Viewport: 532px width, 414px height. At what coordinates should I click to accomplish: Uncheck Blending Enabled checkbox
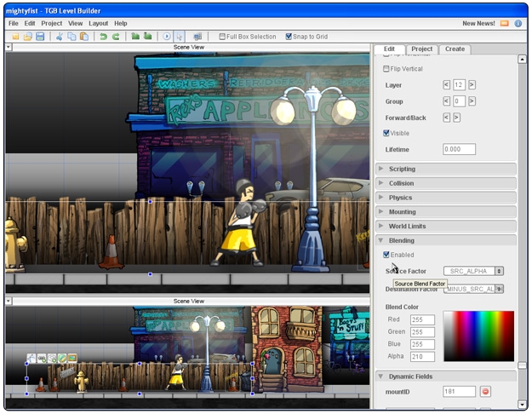pyautogui.click(x=386, y=255)
